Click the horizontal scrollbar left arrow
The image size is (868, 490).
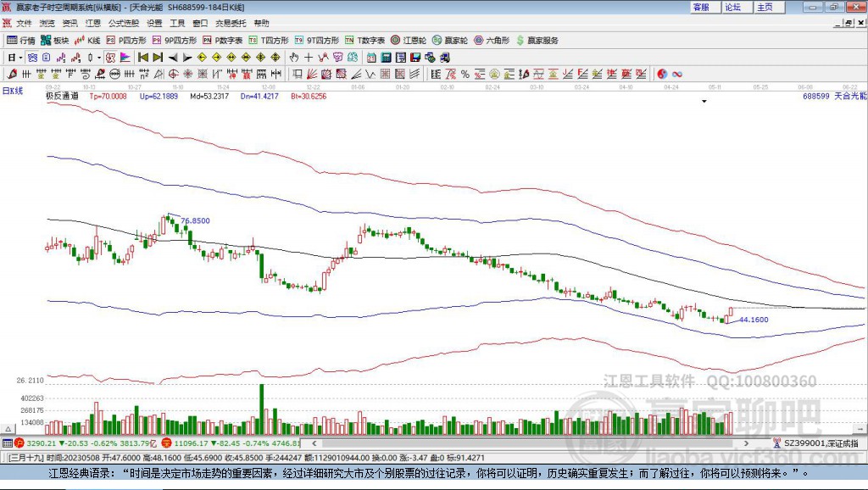click(x=314, y=443)
